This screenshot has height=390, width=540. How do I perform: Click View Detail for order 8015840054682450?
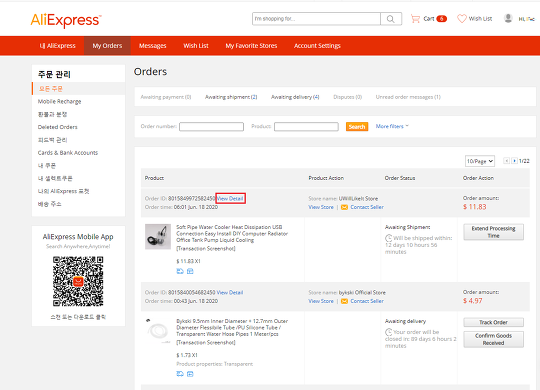230,292
